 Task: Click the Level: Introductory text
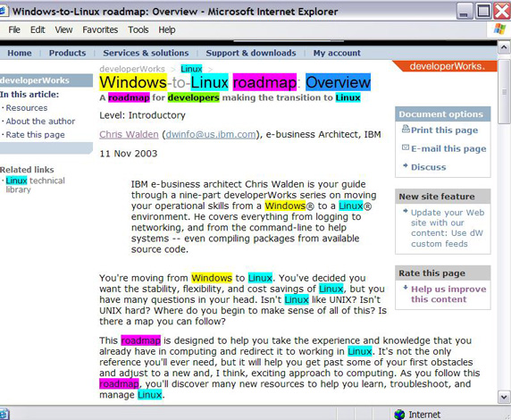pos(142,115)
